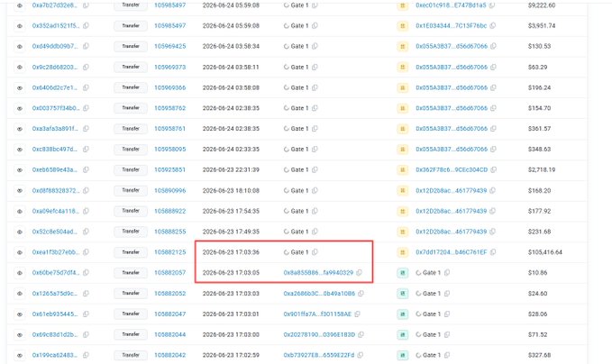Open sender address 0x8a855B86...fa9940329
The image size is (612, 364).
point(318,272)
